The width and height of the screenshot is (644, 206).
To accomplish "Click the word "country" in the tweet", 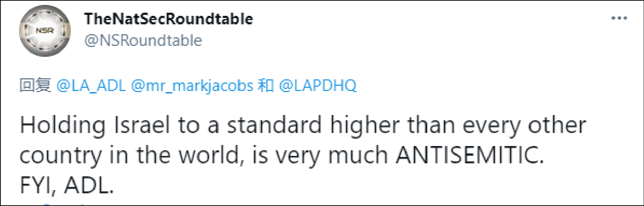I will click(60, 156).
